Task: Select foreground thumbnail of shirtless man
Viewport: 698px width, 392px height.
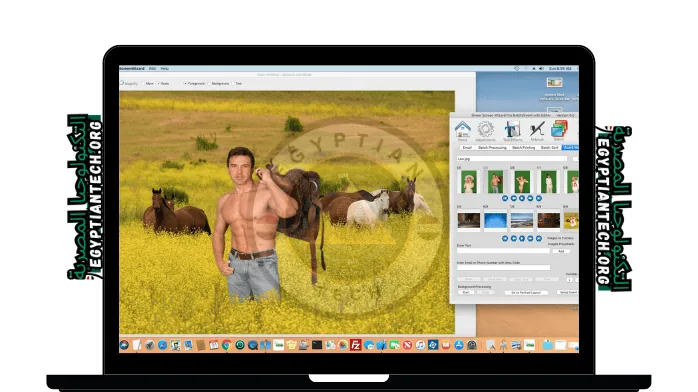Action: [x=495, y=182]
